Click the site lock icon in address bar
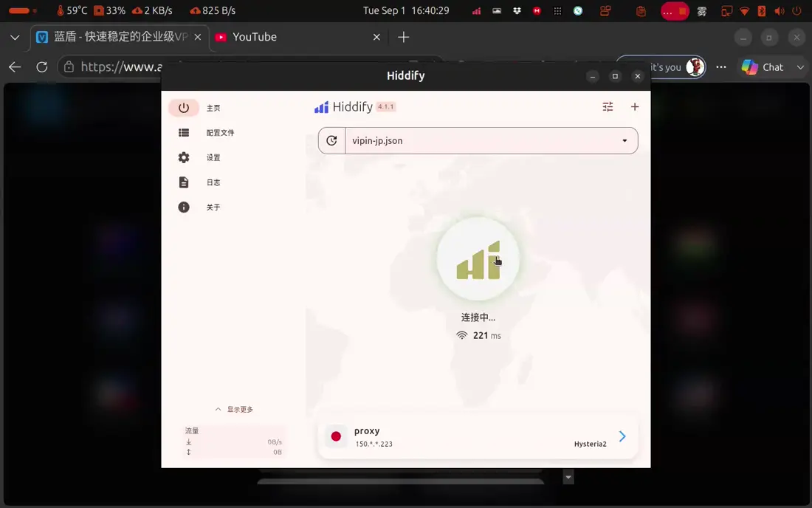 click(x=69, y=66)
